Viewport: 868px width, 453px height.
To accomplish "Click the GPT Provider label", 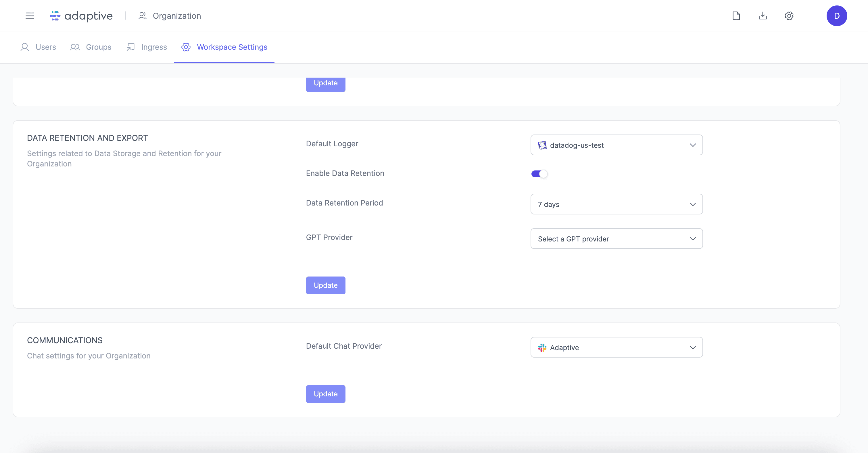I will (329, 237).
